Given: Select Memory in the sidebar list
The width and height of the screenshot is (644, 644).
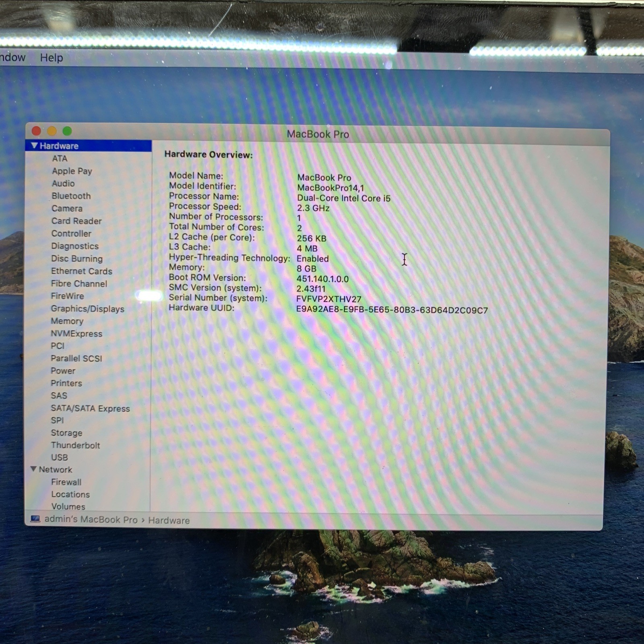Looking at the screenshot, I should (x=67, y=321).
